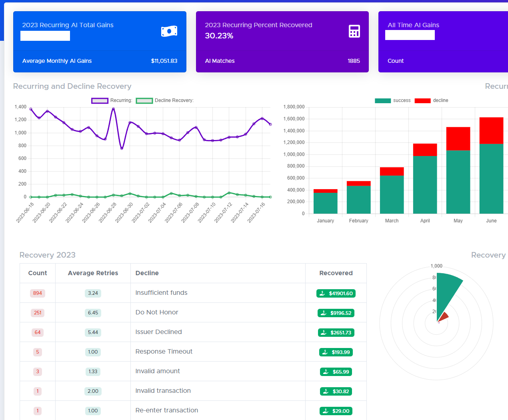This screenshot has width=508, height=420.
Task: Click the AI Matches 1885 value
Action: [x=354, y=61]
